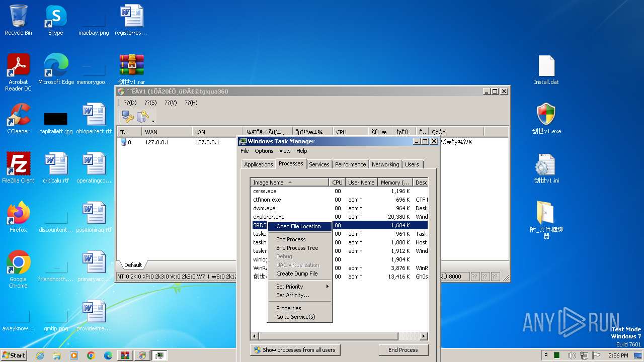Choose End Process Tree in the context menu
644x362 pixels.
300,248
